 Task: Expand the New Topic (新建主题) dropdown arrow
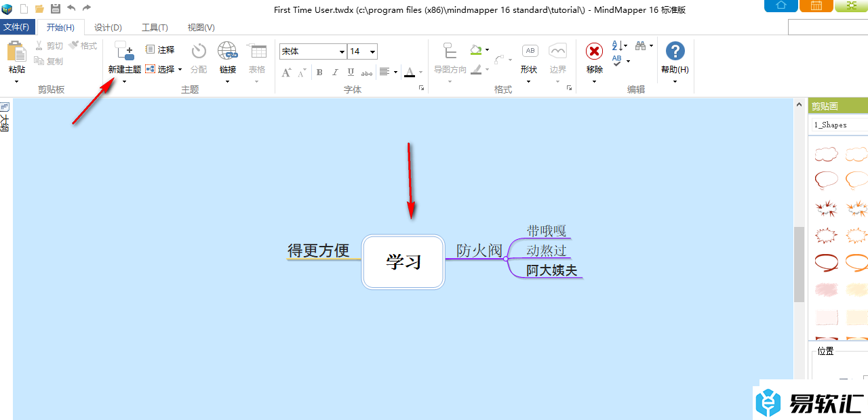click(125, 81)
